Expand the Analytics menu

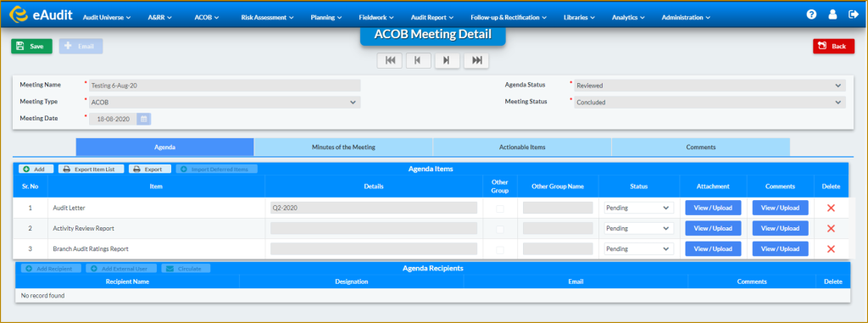point(628,17)
